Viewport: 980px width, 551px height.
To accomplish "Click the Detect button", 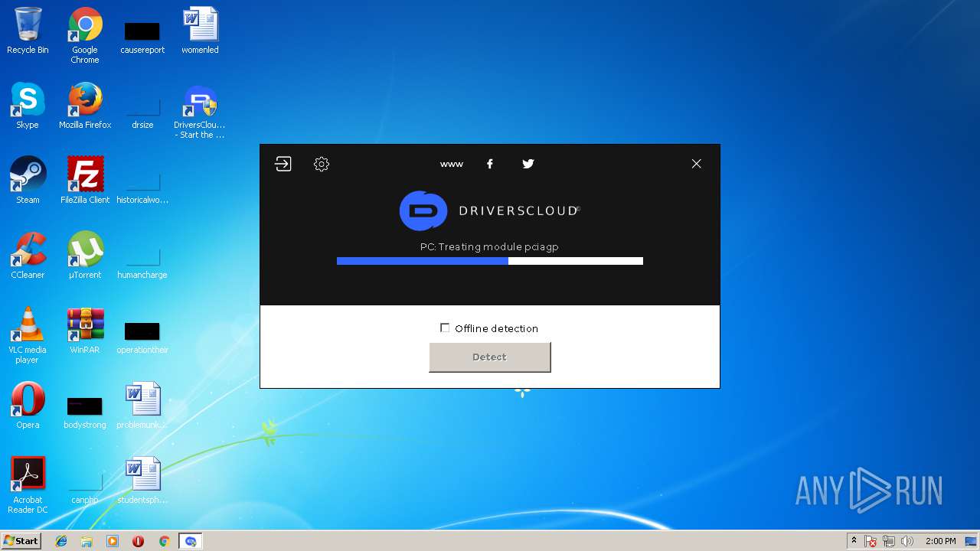I will 490,357.
